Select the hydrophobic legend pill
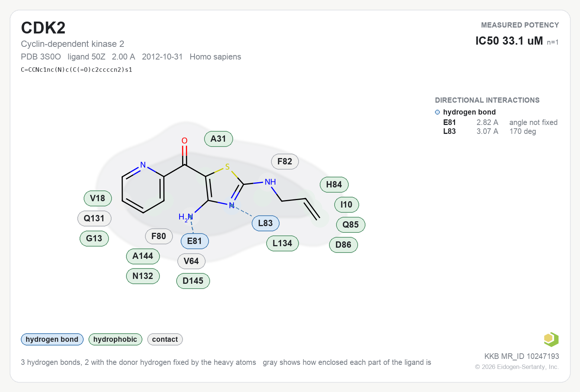The width and height of the screenshot is (580, 392). [115, 339]
